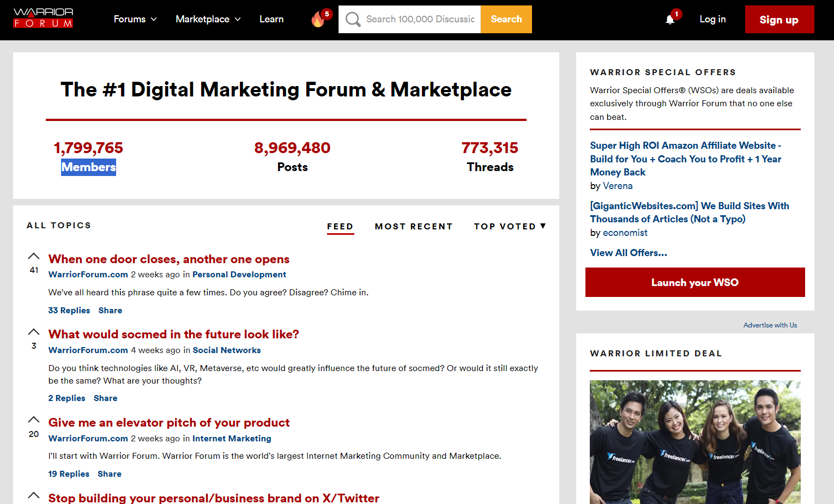Viewport: 834px width, 504px height.
Task: Share the 'What would socmed' thread
Action: coord(106,398)
